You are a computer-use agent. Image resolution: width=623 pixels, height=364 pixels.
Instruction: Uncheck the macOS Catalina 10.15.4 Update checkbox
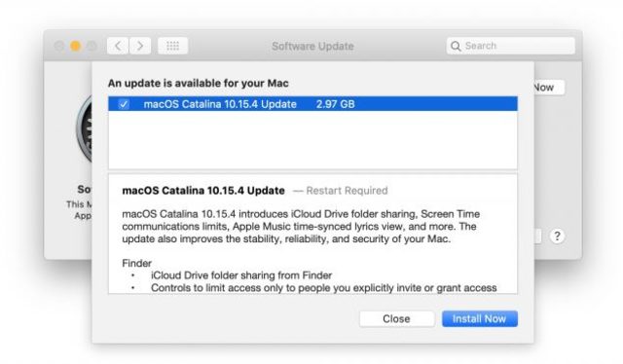(124, 104)
